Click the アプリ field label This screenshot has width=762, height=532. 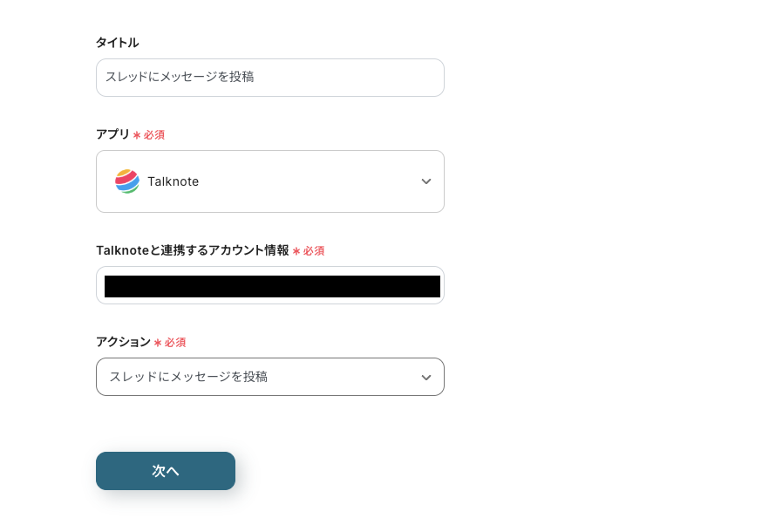[x=112, y=134]
